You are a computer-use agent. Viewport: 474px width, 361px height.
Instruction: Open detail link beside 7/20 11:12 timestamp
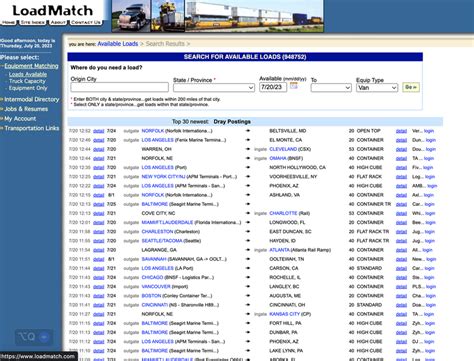click(x=98, y=342)
